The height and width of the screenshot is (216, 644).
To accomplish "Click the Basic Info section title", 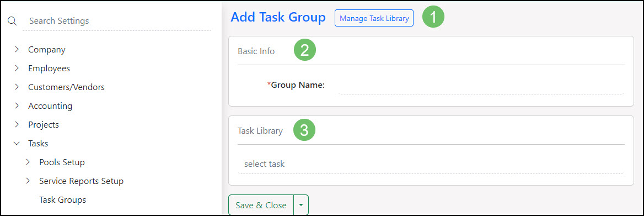I will pyautogui.click(x=256, y=51).
